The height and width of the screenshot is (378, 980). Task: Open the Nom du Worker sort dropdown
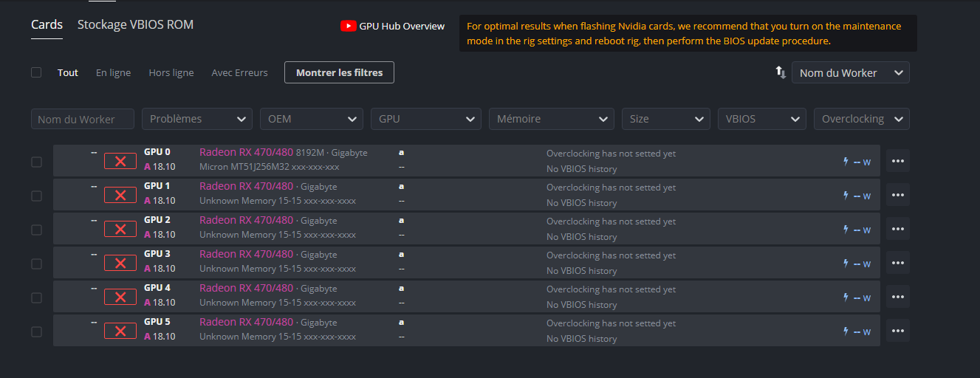[x=851, y=72]
